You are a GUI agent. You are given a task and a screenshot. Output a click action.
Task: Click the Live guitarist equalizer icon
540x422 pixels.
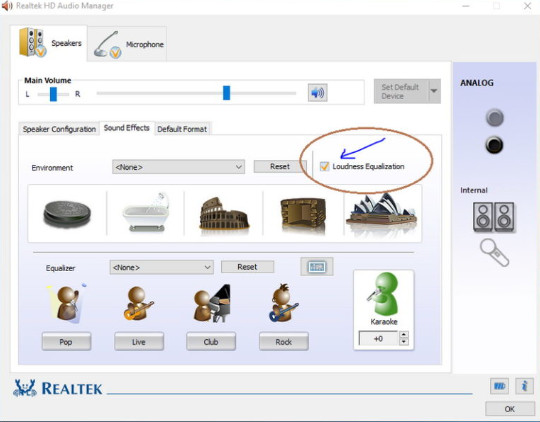138,304
